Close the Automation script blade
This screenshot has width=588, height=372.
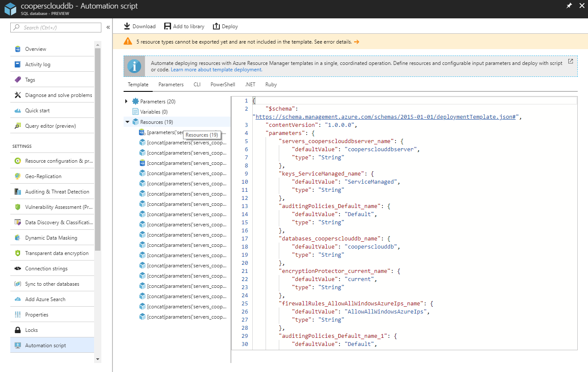pyautogui.click(x=582, y=6)
